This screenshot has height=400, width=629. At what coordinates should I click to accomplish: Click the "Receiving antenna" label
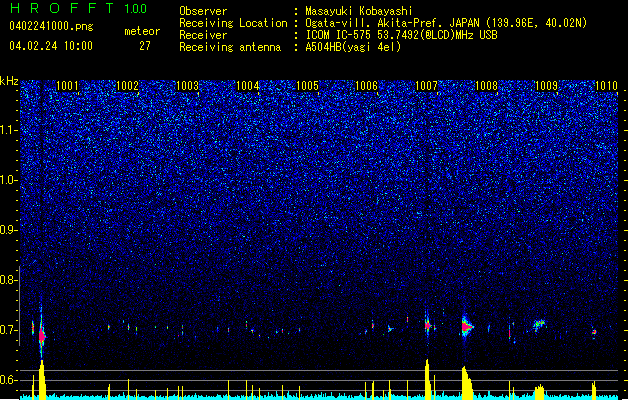pos(230,47)
